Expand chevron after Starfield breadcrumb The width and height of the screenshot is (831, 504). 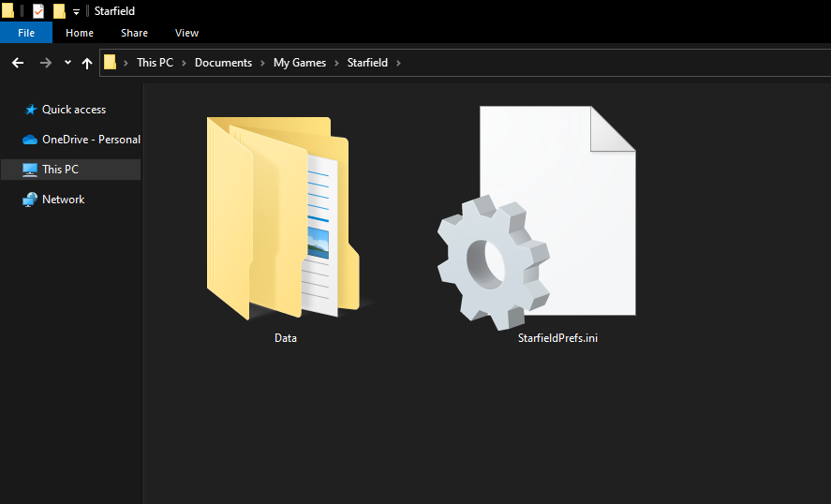point(398,63)
